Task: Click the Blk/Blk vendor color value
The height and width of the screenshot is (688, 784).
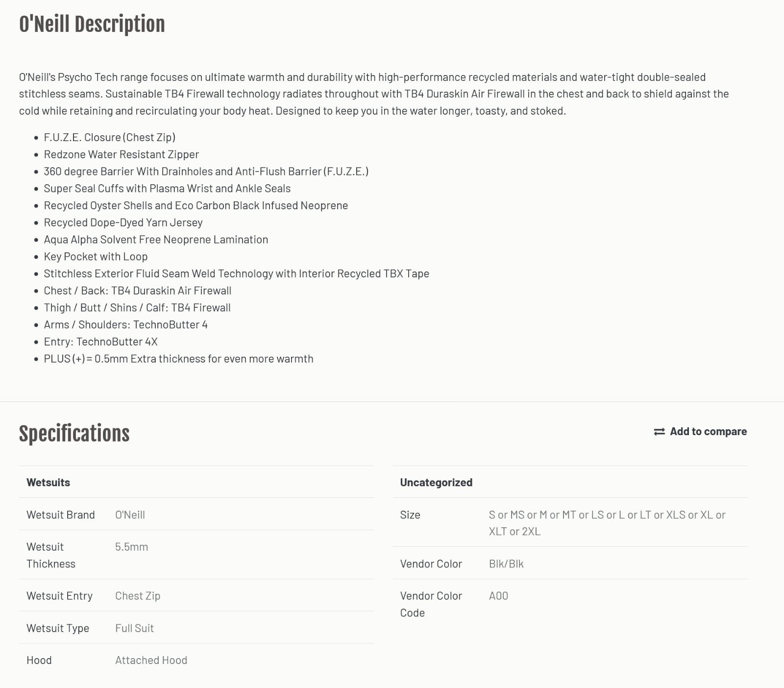Action: tap(506, 564)
